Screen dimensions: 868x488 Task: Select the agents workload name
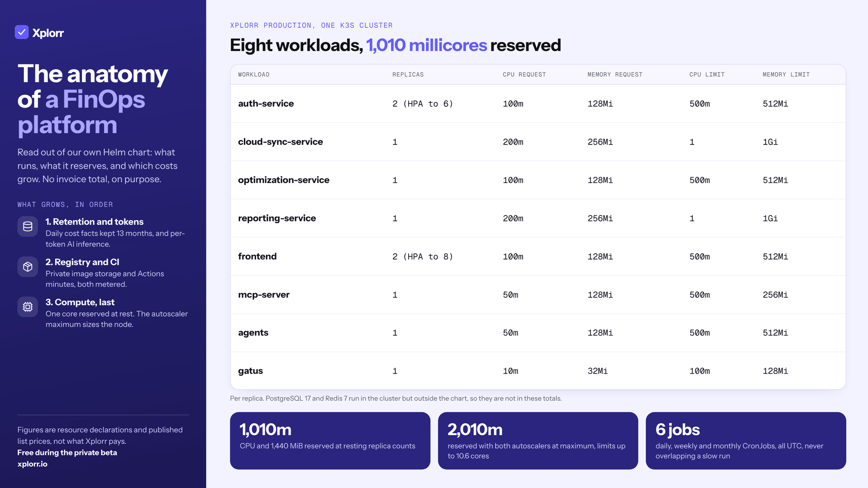(253, 333)
